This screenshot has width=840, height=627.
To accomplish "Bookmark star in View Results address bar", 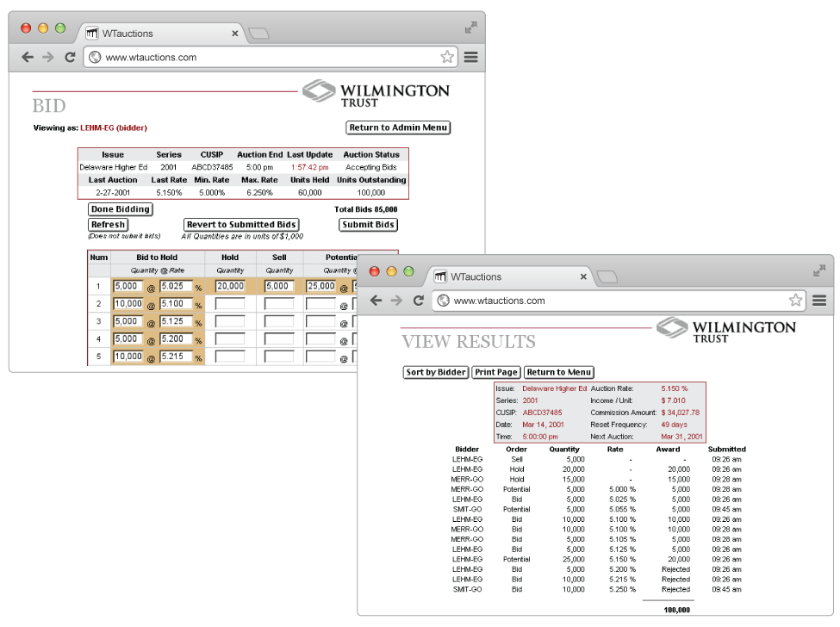I will (795, 300).
